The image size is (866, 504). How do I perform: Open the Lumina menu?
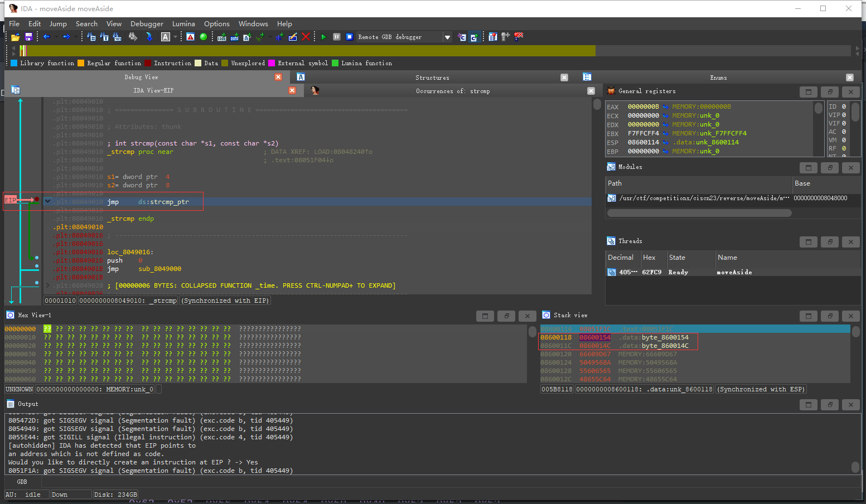pos(183,24)
